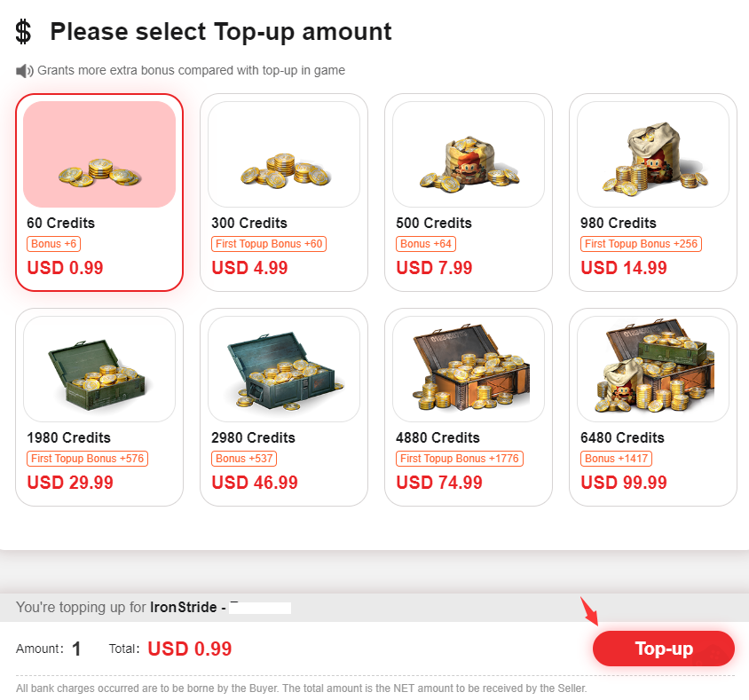This screenshot has width=749, height=700.
Task: Pick the 2980 Credits teal chest image
Action: point(284,369)
